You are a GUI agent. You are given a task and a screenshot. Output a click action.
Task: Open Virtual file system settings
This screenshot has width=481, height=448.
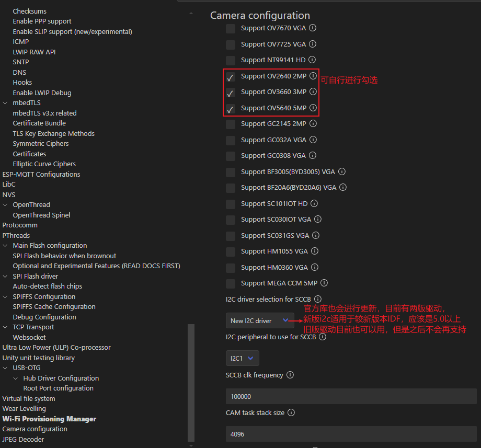pyautogui.click(x=29, y=399)
